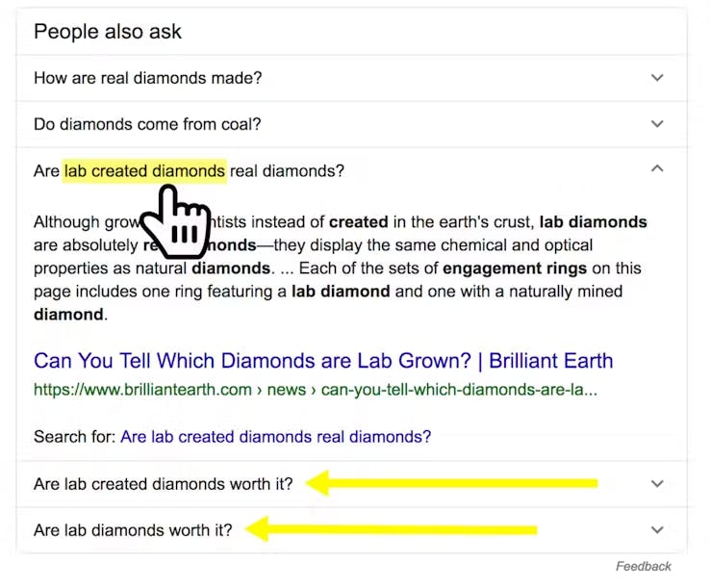Screen dimensions: 711x588
Task: Click the "People also ask" heading
Action: (x=108, y=32)
